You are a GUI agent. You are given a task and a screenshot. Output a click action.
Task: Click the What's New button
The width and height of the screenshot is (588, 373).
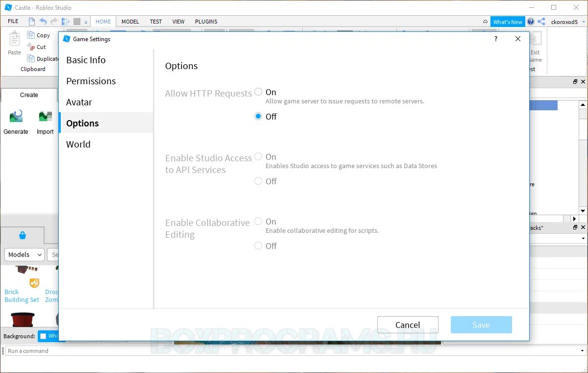(x=508, y=22)
